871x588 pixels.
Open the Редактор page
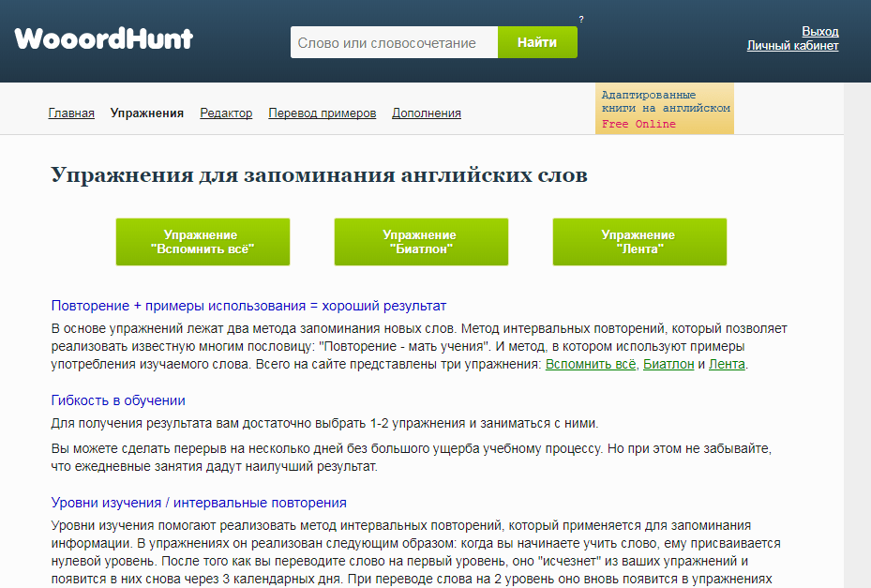225,113
